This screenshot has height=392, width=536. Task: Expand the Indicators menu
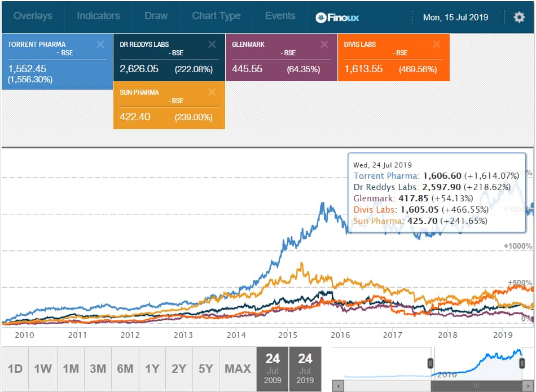tap(98, 16)
